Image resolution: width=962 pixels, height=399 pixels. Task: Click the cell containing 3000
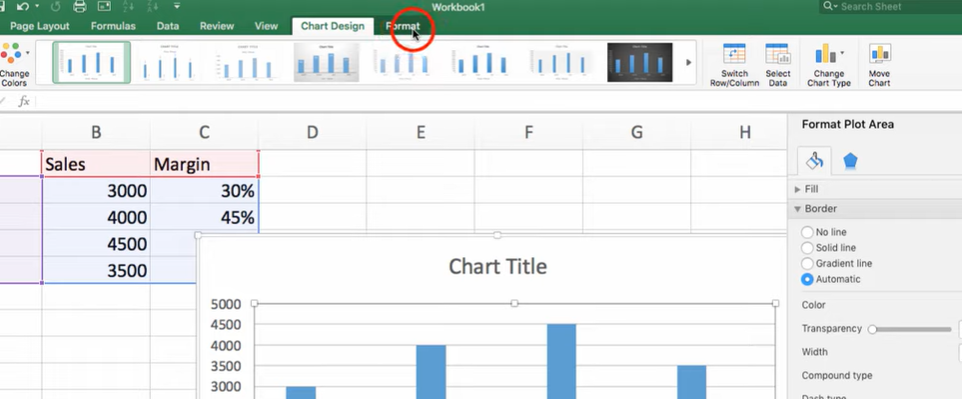[x=96, y=191]
